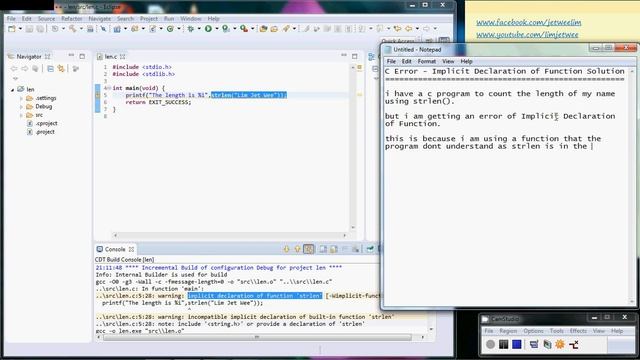The image size is (640, 360).
Task: Click the Notepad text area after 'in the'
Action: [593, 147]
